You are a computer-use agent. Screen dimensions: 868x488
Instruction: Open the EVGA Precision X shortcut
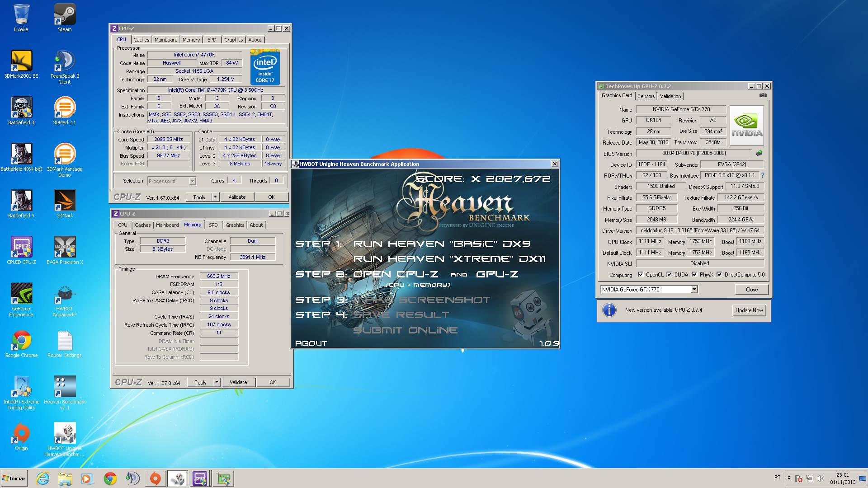pyautogui.click(x=65, y=251)
